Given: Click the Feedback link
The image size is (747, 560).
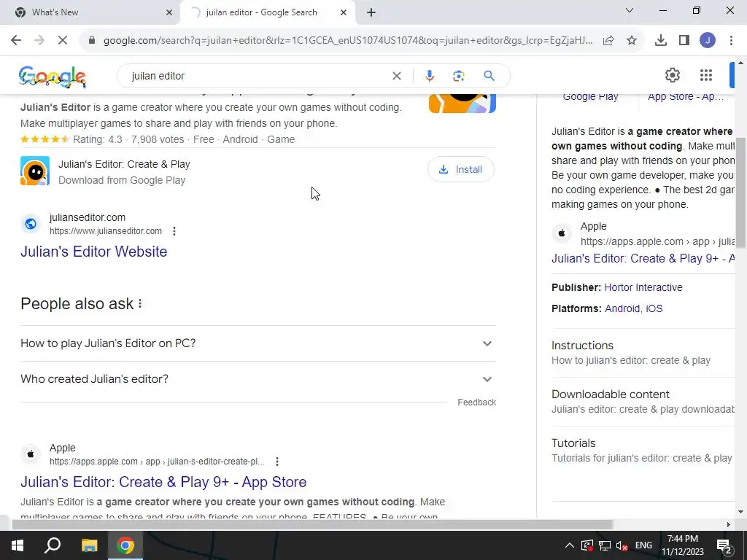Looking at the screenshot, I should (x=476, y=402).
